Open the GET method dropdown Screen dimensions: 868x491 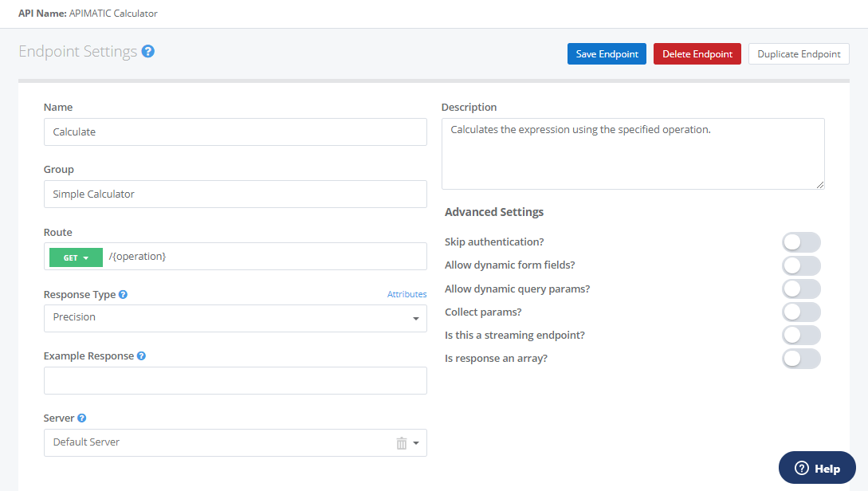click(75, 257)
